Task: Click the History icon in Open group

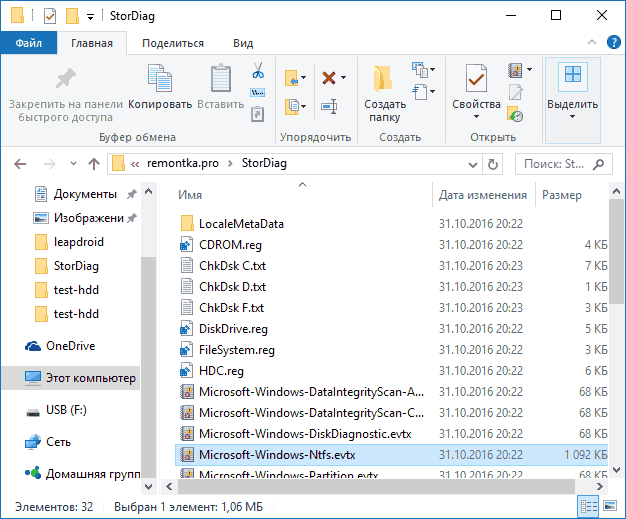Action: [515, 114]
